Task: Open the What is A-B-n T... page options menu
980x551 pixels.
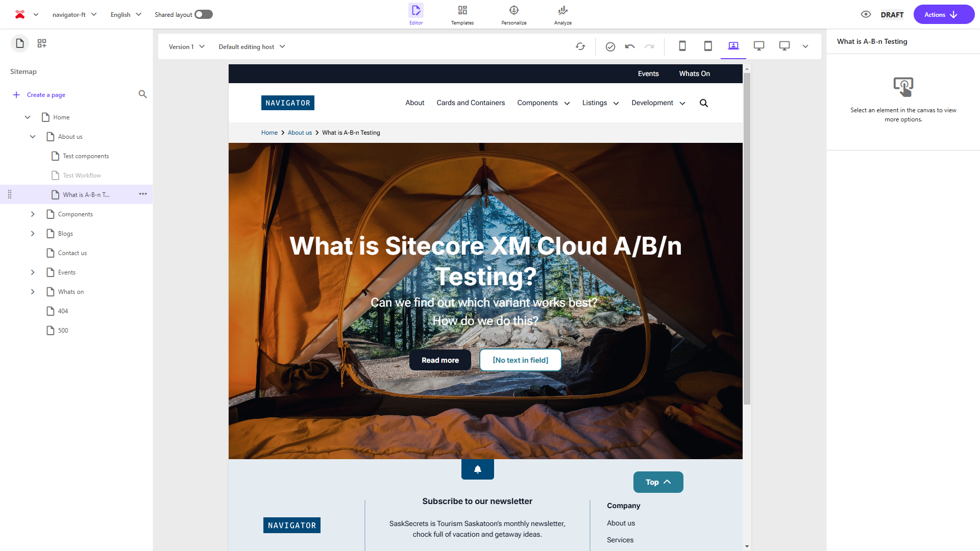Action: pyautogui.click(x=143, y=194)
